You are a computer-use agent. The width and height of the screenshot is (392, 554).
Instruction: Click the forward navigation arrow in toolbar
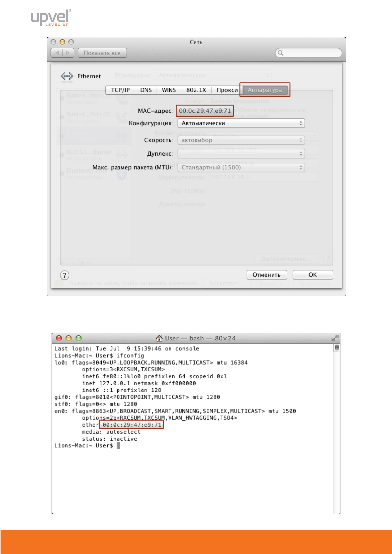coord(68,53)
